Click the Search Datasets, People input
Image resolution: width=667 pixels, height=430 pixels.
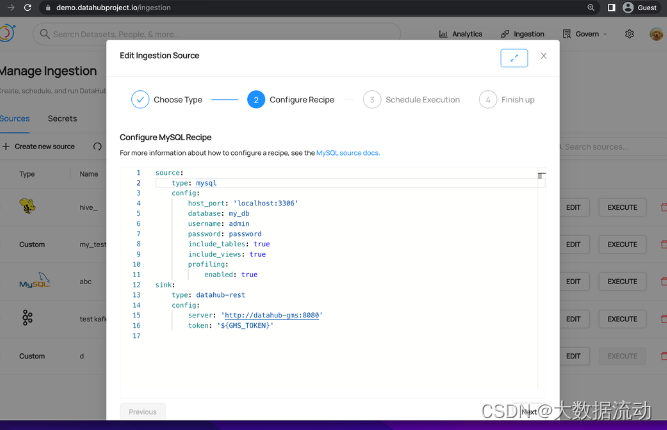(217, 34)
